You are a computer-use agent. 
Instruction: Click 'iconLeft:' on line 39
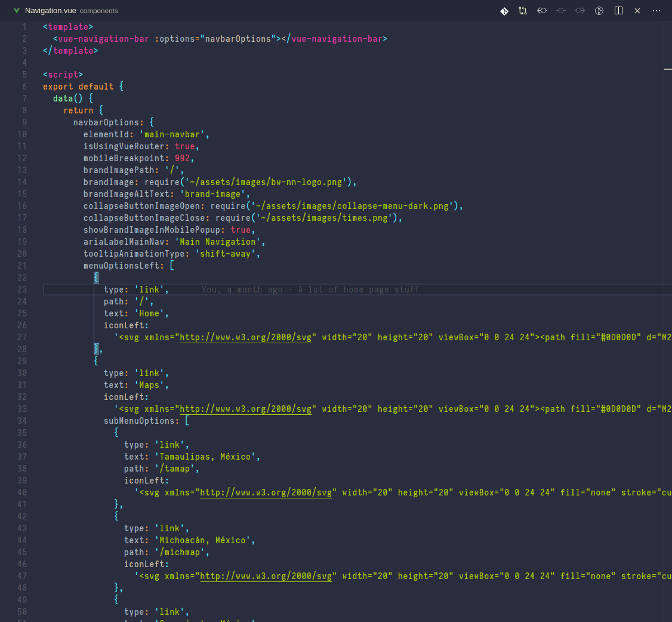[x=147, y=481]
